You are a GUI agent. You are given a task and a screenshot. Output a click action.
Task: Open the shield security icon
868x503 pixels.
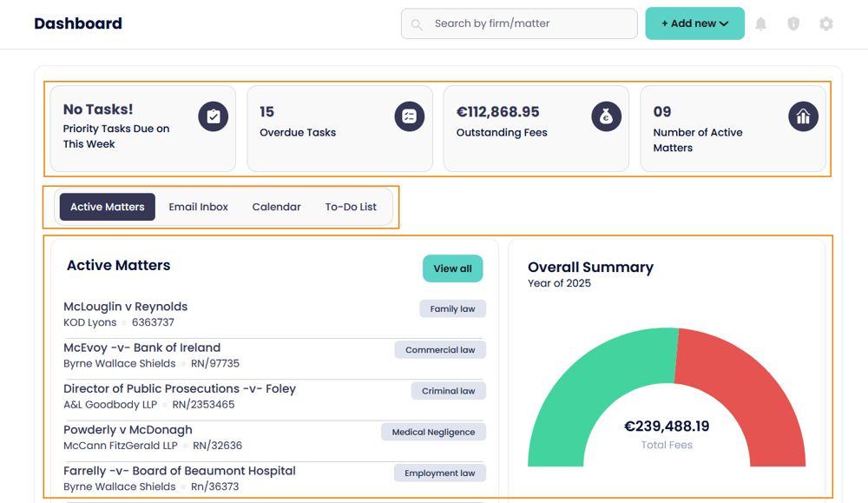coord(793,23)
